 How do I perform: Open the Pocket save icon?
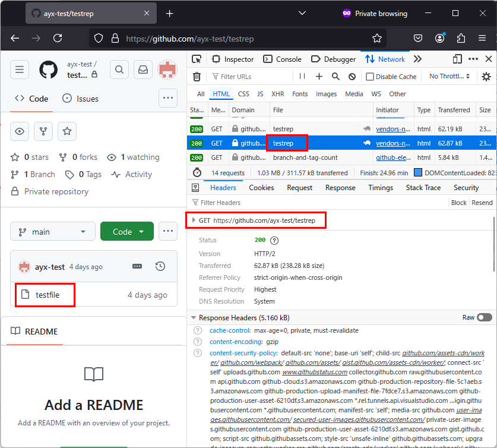418,39
